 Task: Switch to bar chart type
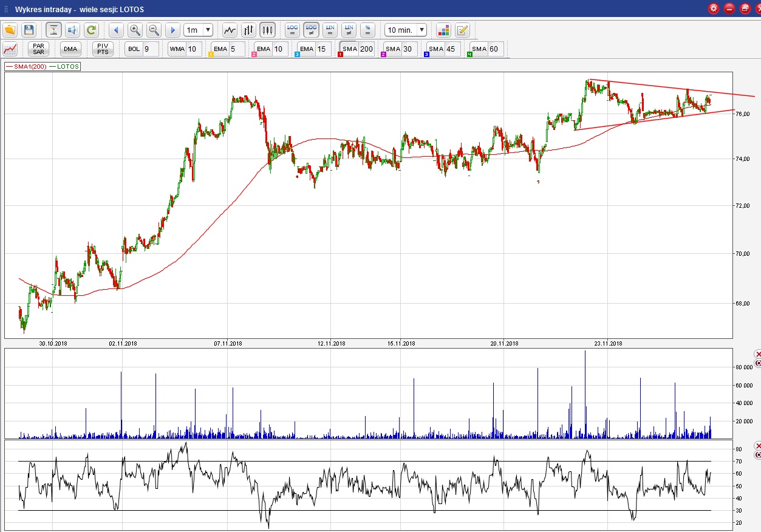pos(248,30)
